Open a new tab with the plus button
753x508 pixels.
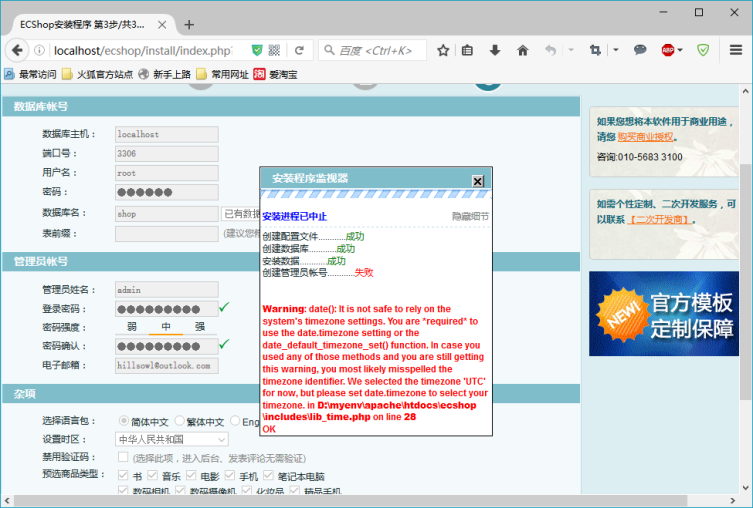189,24
